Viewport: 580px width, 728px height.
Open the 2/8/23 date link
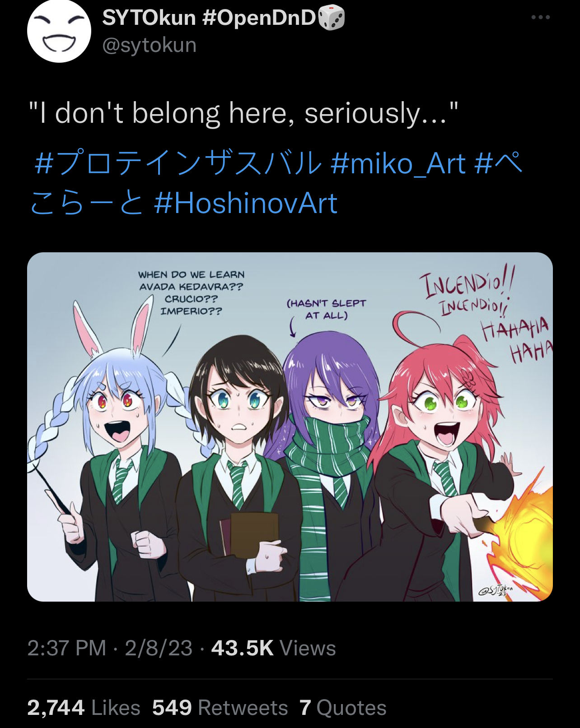[x=159, y=648]
